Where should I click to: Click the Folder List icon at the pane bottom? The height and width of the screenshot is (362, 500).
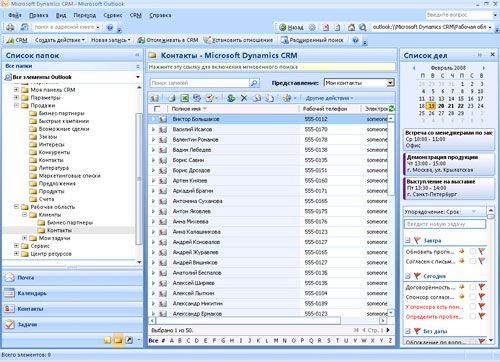[117, 340]
